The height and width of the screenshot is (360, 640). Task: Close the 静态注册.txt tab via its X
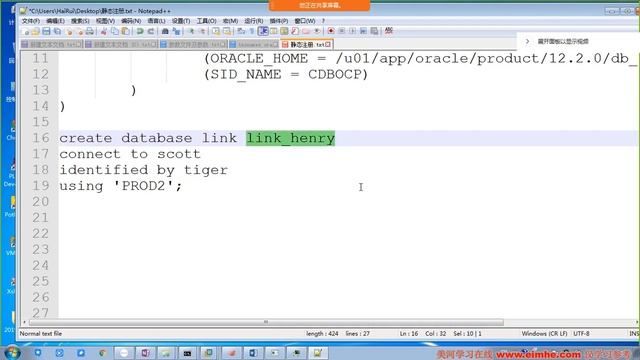pos(328,44)
